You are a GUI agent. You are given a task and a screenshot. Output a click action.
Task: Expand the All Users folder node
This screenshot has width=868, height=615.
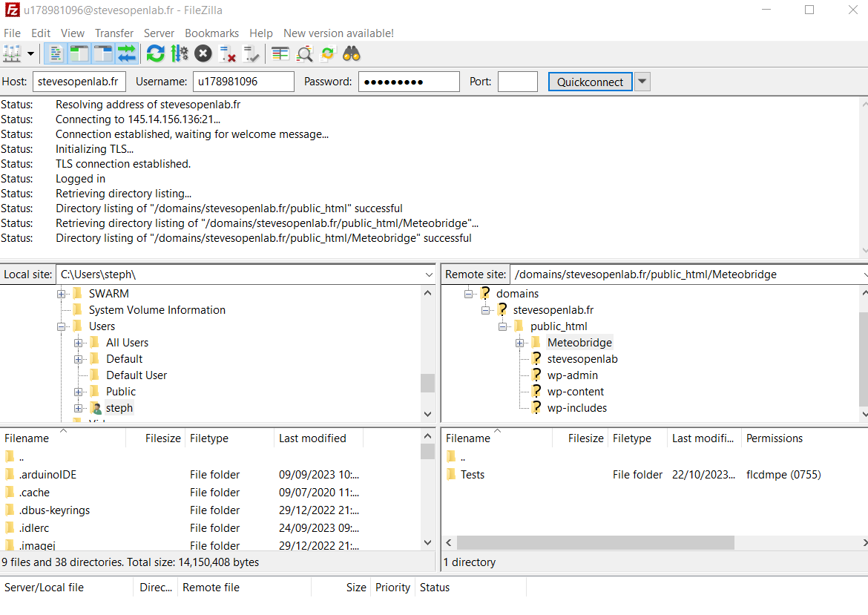(x=78, y=343)
